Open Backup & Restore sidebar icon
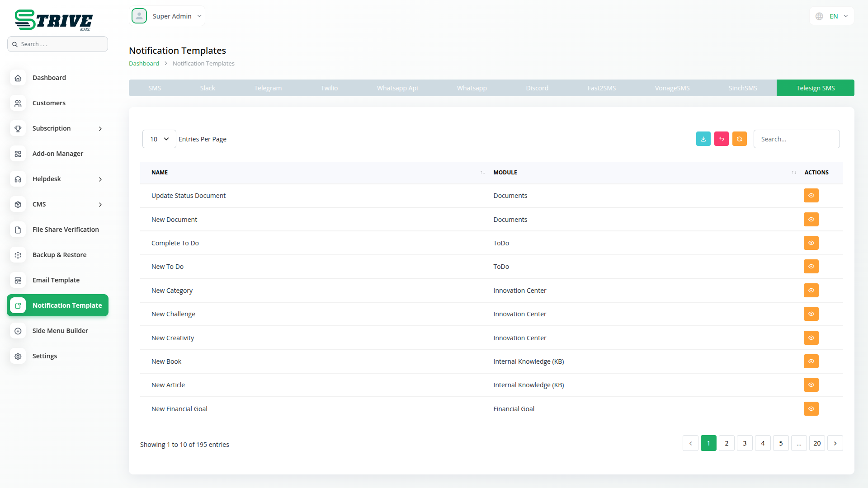 tap(18, 255)
